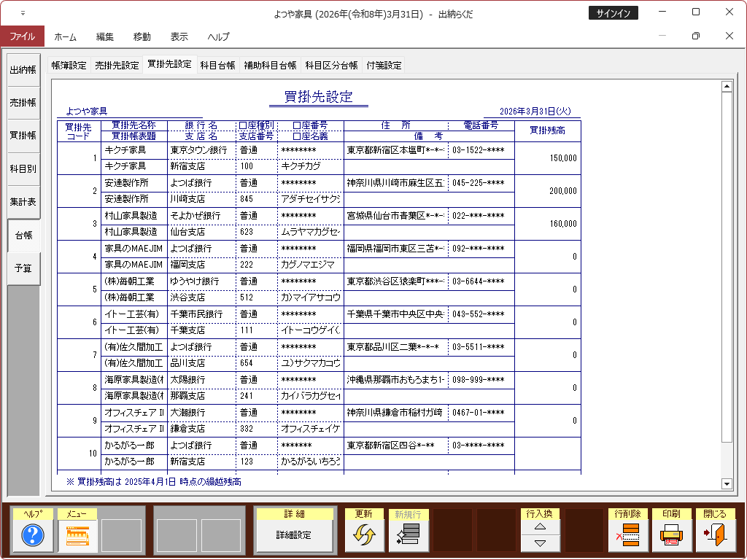This screenshot has width=747, height=560.
Task: Open the 編集 menu
Action: tap(105, 36)
